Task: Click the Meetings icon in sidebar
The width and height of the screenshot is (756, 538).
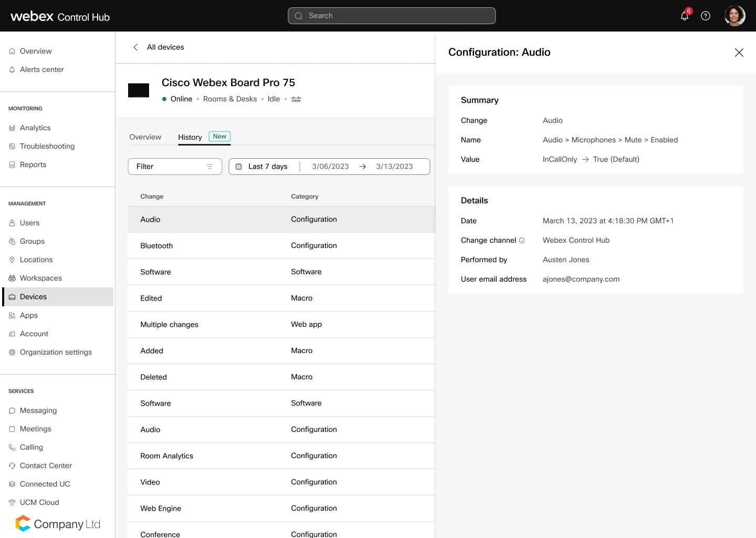Action: [12, 429]
